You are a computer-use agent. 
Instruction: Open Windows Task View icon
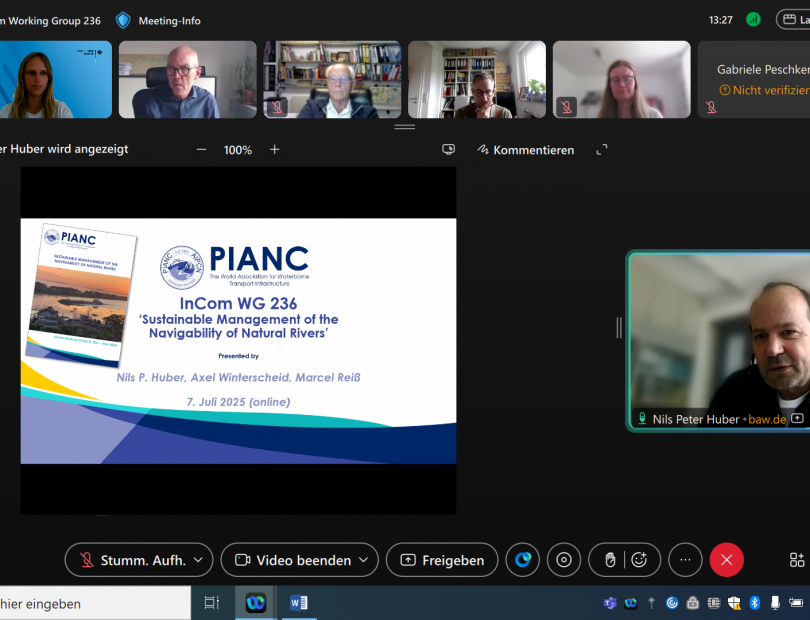[x=212, y=603]
